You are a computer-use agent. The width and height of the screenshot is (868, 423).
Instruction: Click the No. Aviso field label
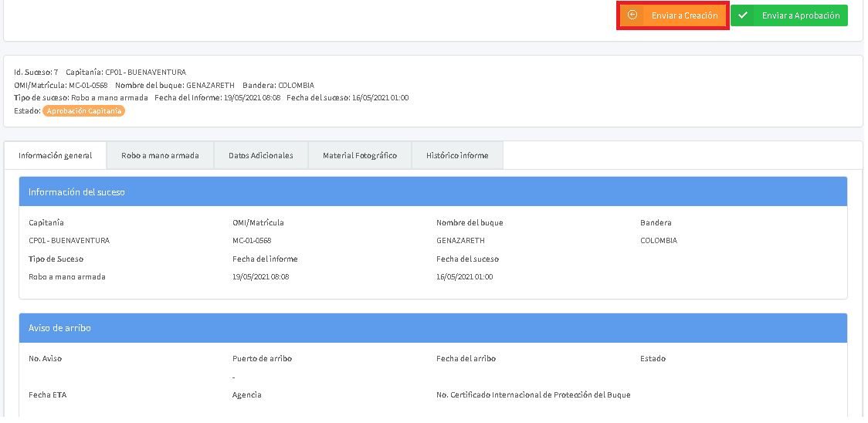[x=45, y=359]
